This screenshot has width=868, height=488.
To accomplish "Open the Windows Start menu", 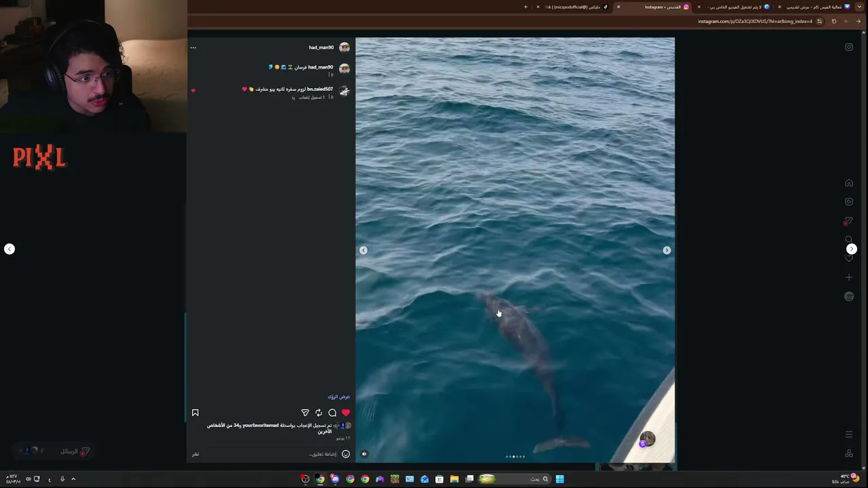I will click(559, 479).
